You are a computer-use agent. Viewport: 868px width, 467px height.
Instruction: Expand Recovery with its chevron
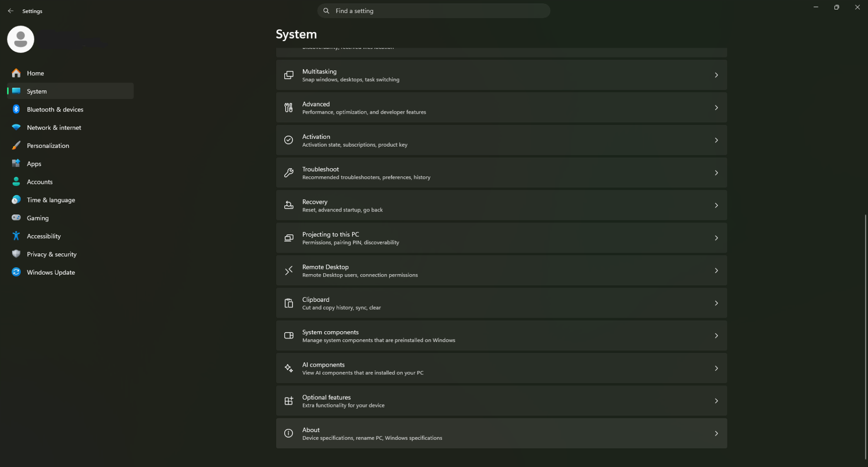pos(716,205)
